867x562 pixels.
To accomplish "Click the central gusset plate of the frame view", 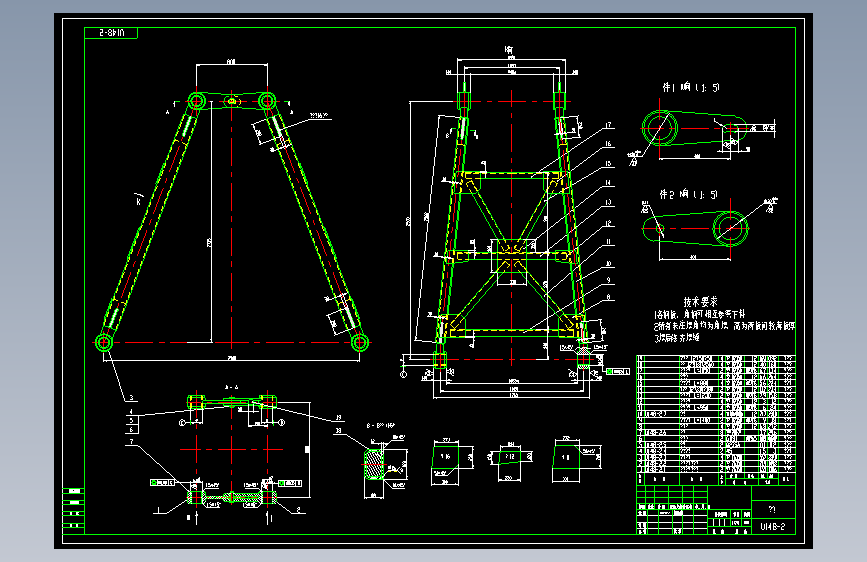I will [512, 255].
